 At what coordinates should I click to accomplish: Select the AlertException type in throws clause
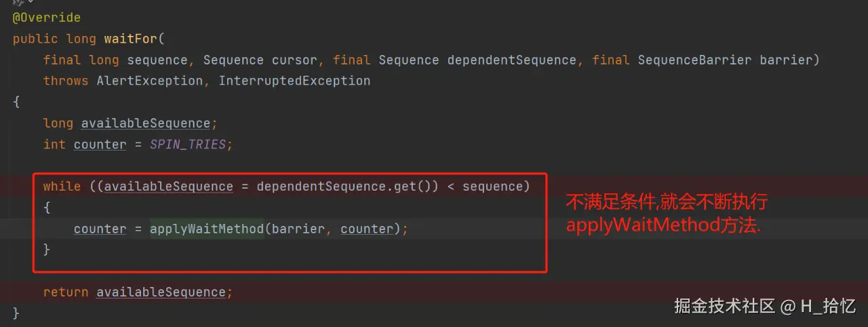click(150, 81)
